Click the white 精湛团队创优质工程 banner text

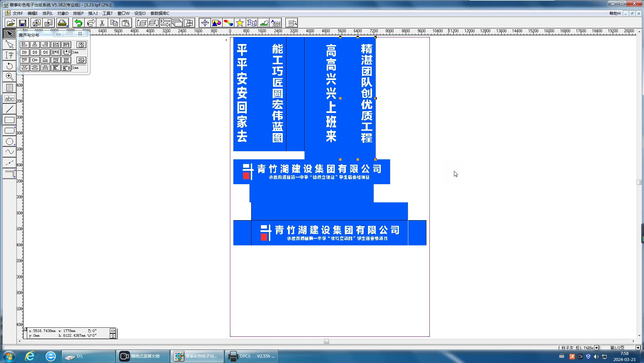pyautogui.click(x=367, y=93)
